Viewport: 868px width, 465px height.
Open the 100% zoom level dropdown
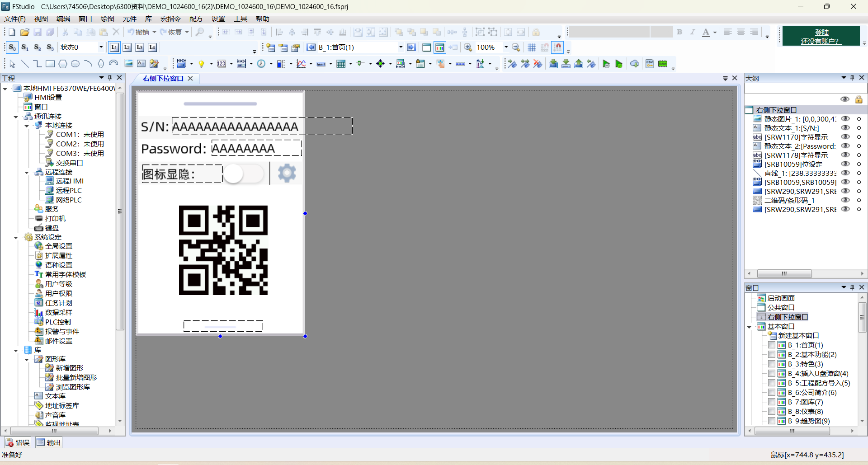pos(506,47)
